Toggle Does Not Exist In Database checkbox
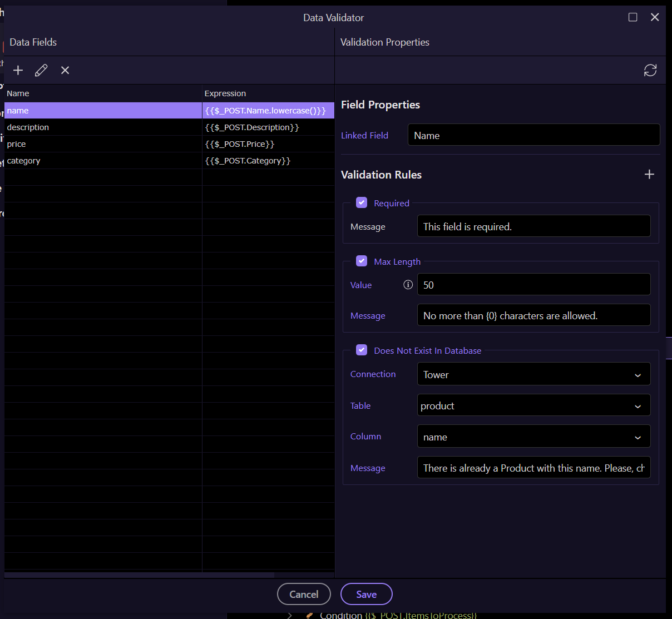Screen dimensions: 672x619 coord(362,350)
